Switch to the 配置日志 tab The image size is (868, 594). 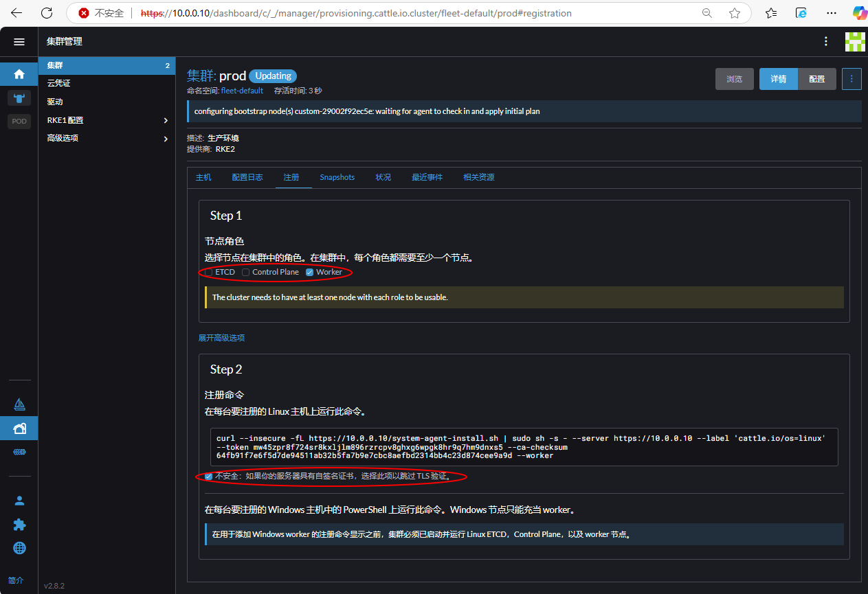247,177
